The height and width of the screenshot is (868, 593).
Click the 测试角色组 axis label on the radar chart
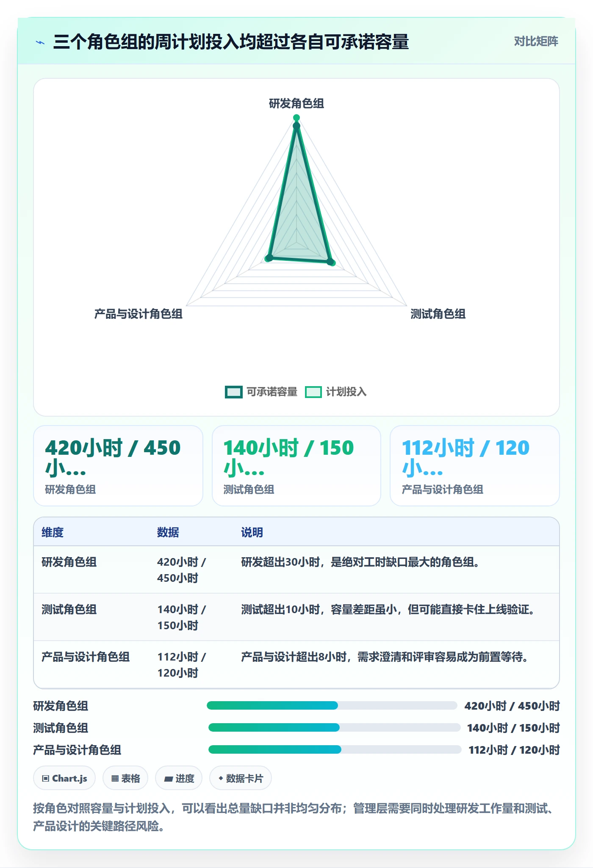coord(438,314)
